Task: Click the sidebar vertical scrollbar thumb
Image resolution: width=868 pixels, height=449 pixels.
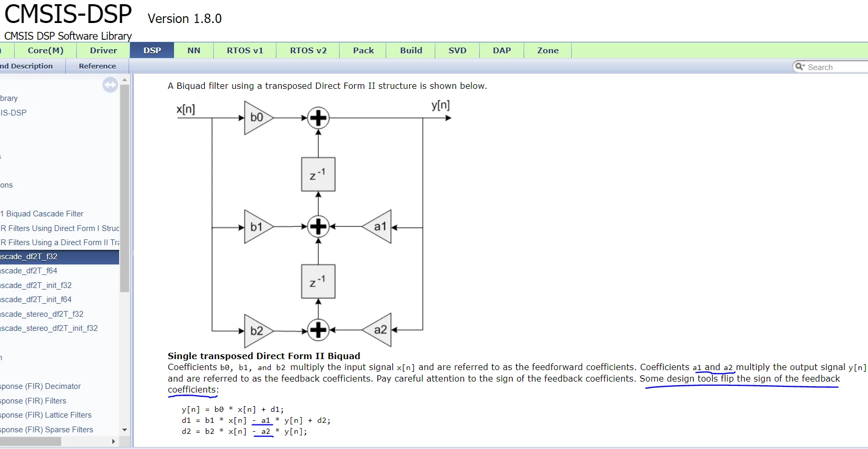Action: [124, 188]
